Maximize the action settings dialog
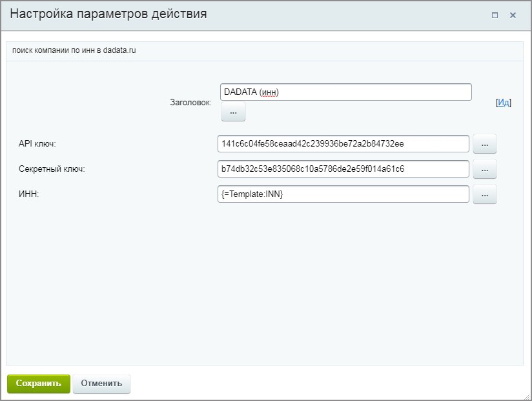 click(495, 15)
